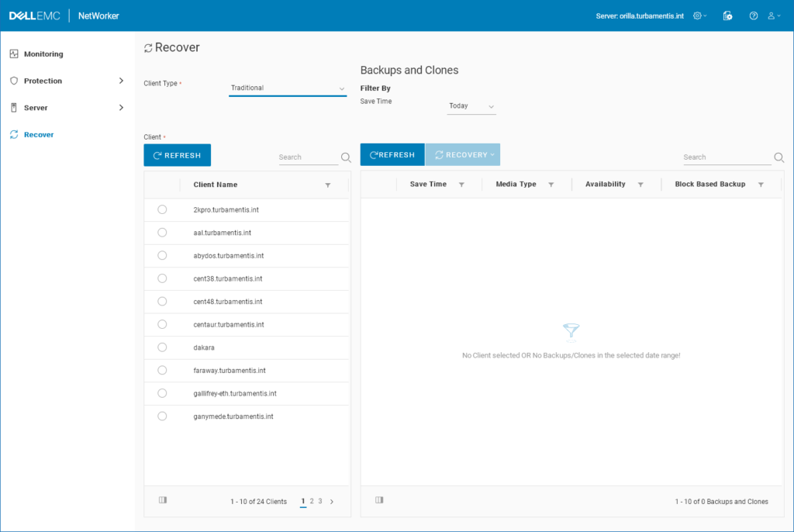Open the Save Time Today dropdown
This screenshot has height=532, width=794.
[471, 106]
